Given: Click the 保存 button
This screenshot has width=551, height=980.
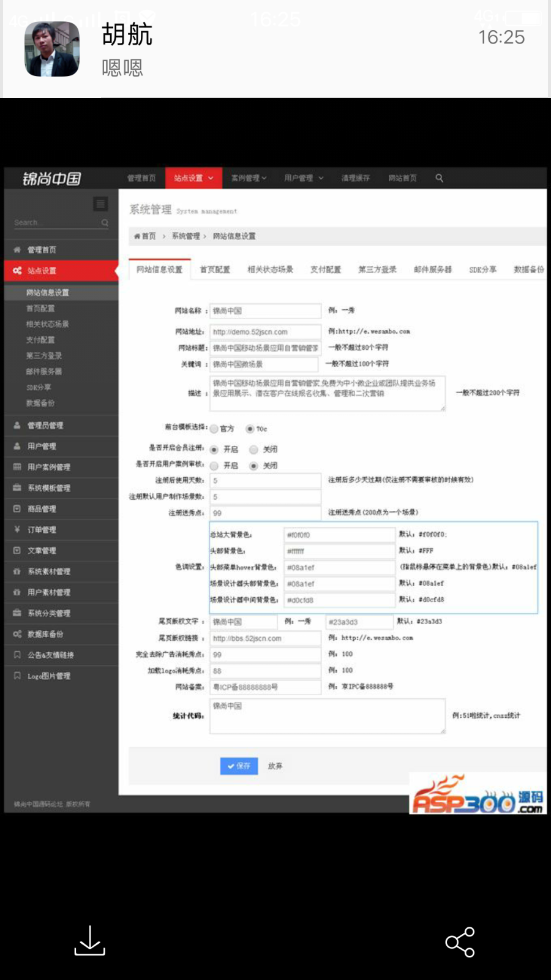Looking at the screenshot, I should tap(239, 766).
